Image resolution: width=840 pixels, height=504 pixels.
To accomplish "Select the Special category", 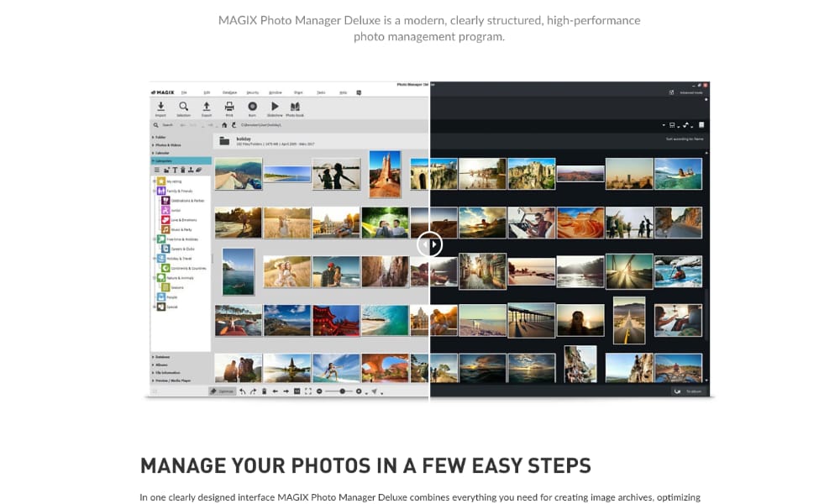I will tap(167, 307).
